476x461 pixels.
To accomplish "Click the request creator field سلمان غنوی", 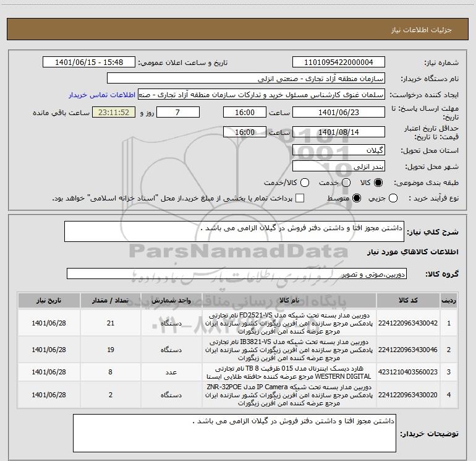I will [x=261, y=95].
